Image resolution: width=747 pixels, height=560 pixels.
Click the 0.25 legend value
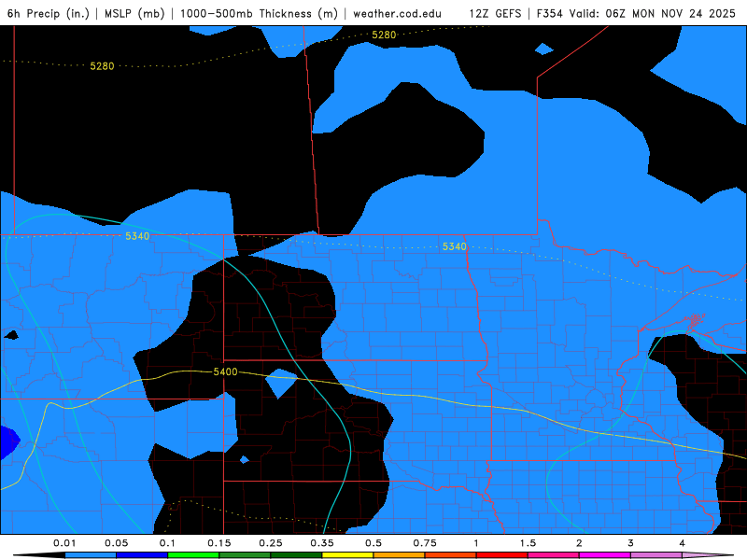tap(271, 543)
